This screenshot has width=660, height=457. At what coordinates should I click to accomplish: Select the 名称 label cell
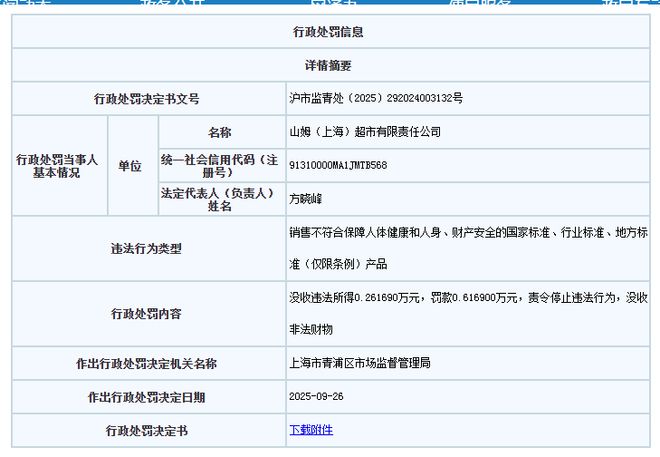[x=220, y=133]
